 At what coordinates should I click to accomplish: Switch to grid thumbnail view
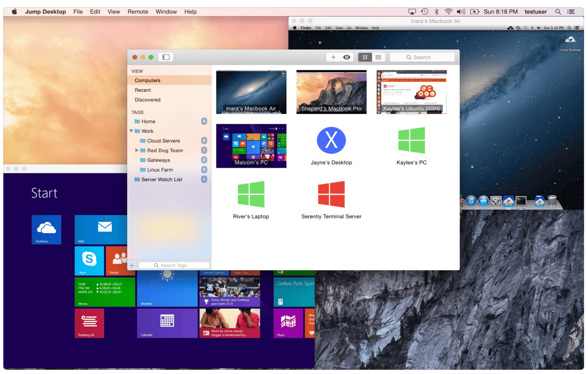pos(365,57)
